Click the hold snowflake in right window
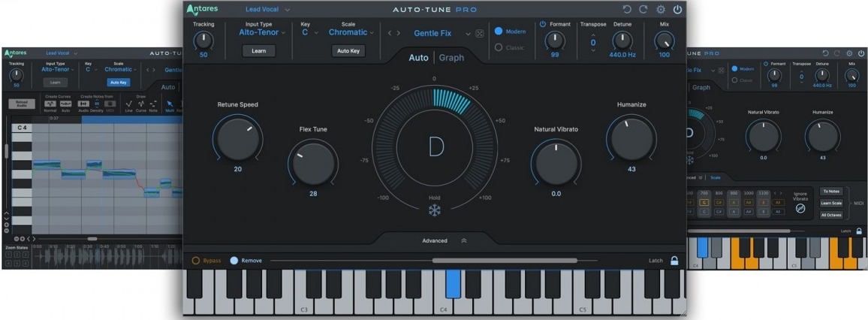 coord(690,160)
